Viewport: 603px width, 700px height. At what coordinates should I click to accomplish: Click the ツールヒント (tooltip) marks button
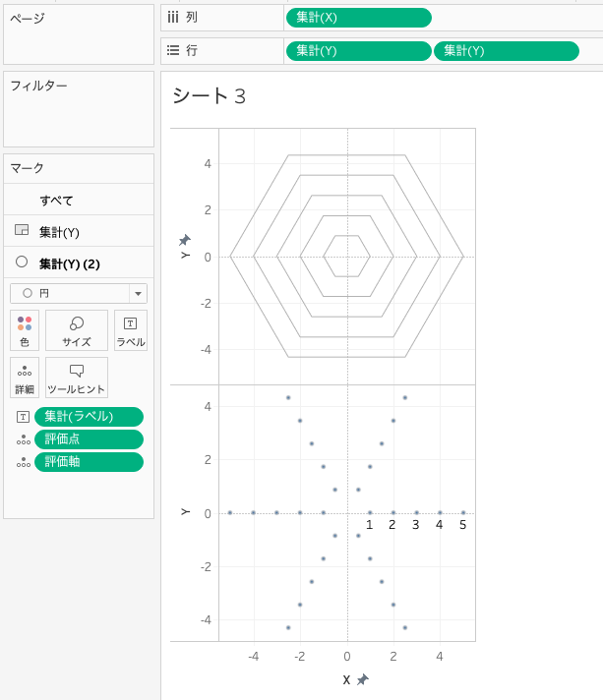click(76, 378)
